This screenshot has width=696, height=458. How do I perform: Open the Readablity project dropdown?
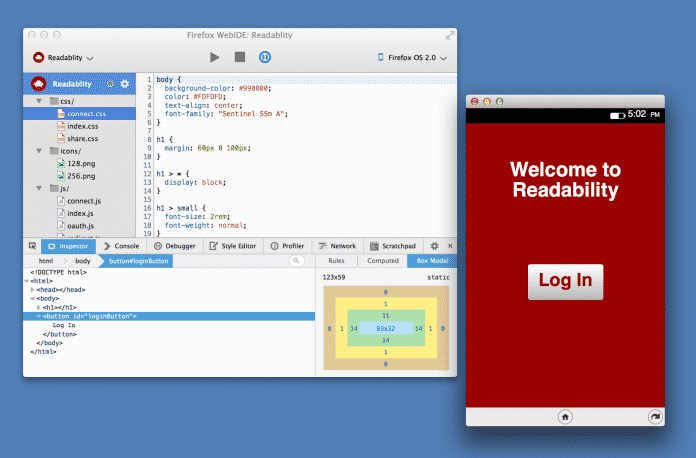click(63, 58)
